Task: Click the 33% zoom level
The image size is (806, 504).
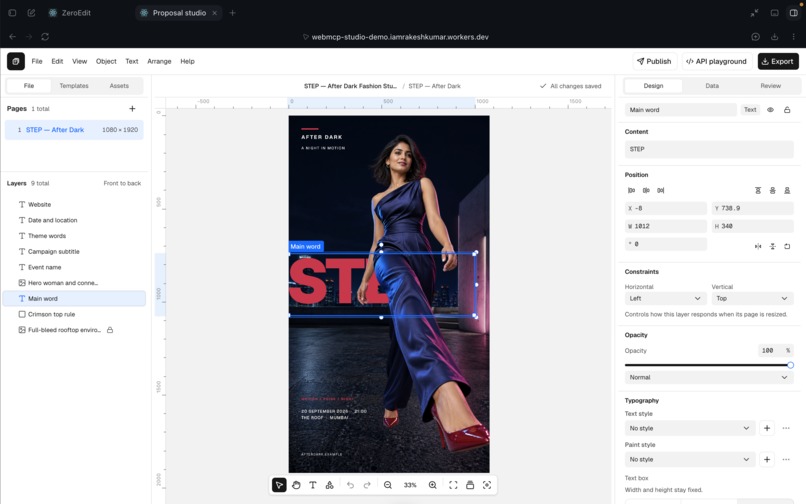Action: click(x=410, y=485)
